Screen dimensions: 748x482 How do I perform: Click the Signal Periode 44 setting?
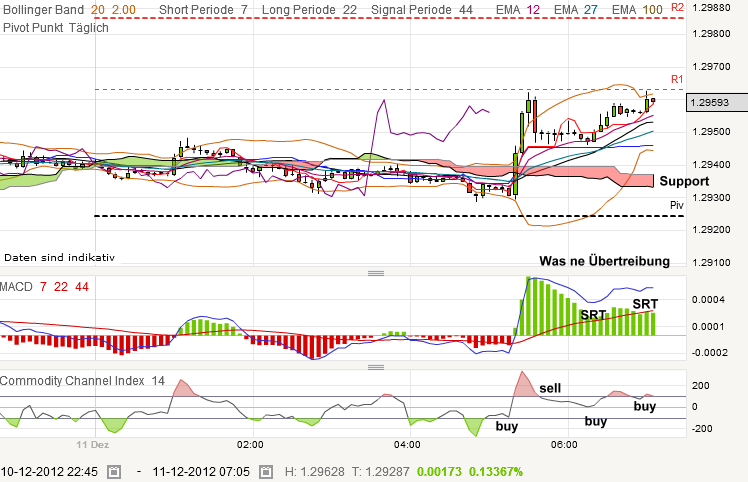tap(422, 10)
